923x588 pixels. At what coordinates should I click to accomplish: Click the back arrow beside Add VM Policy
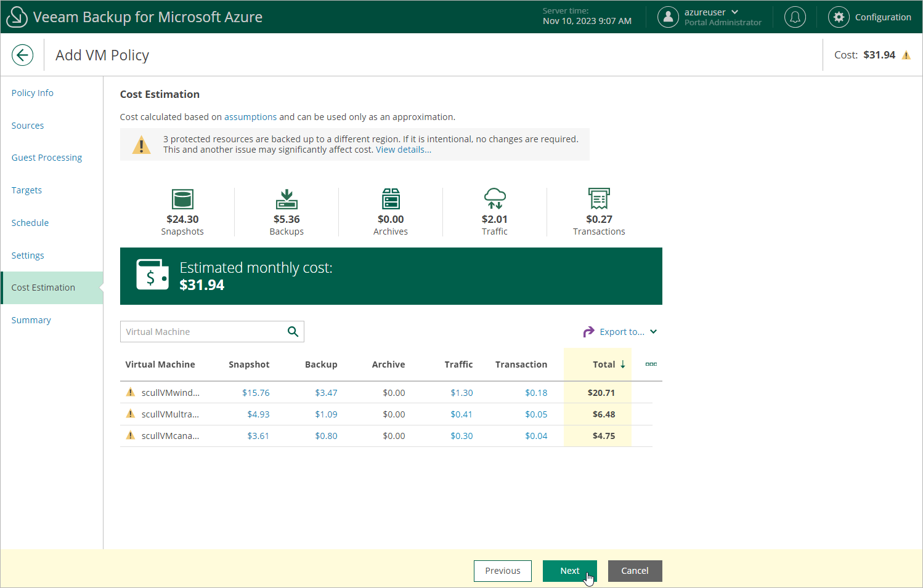click(22, 55)
